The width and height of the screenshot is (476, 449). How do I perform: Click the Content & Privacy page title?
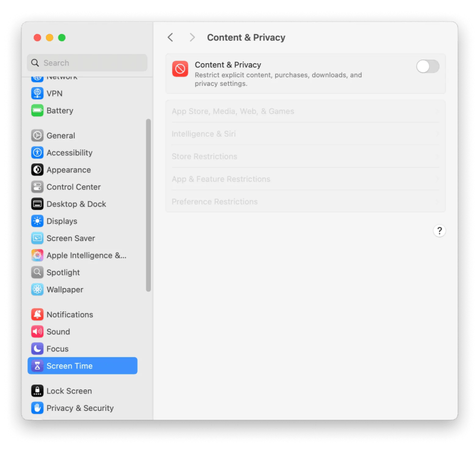pos(246,38)
